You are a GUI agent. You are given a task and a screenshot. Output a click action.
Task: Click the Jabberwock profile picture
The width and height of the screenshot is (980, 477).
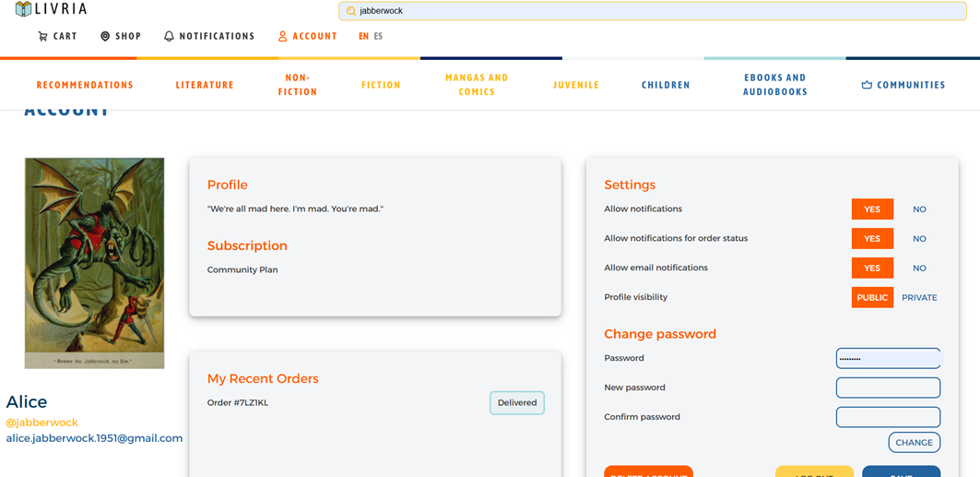[94, 263]
